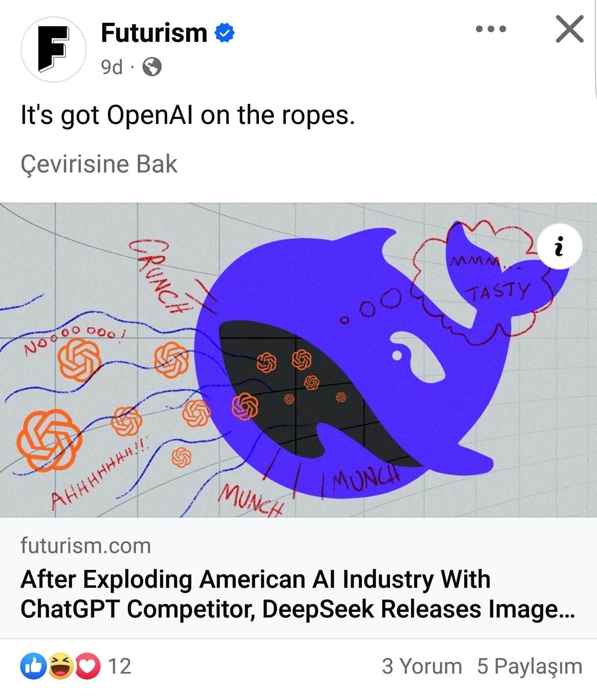Screen dimensions: 597x700
Task: Open the 12 reactions count list
Action: point(120,666)
